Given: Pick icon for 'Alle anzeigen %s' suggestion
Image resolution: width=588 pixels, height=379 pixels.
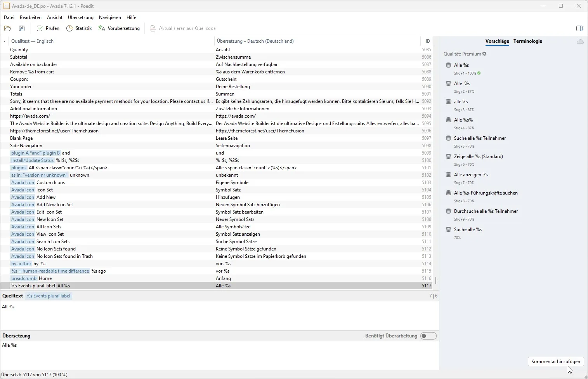Looking at the screenshot, I should 448,175.
